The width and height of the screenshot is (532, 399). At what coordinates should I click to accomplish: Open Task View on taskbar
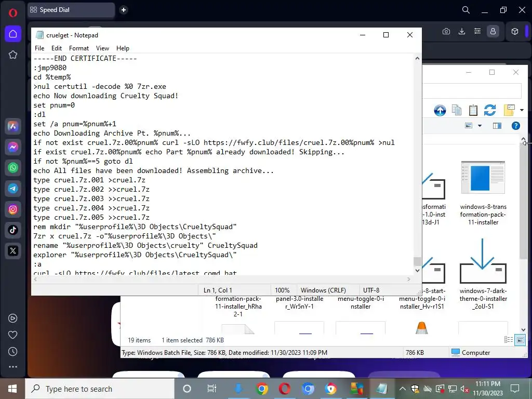212,389
